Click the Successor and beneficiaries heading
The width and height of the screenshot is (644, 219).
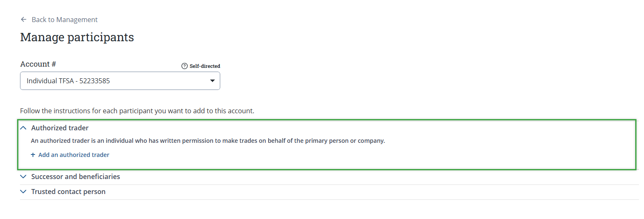click(x=75, y=177)
